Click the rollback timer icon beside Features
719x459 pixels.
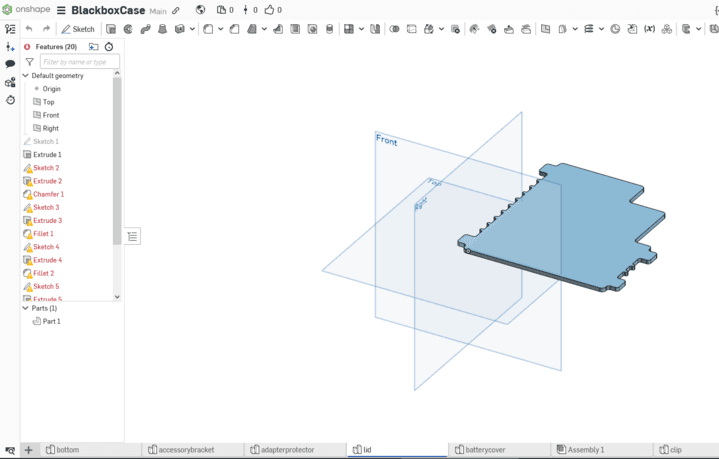pyautogui.click(x=109, y=46)
